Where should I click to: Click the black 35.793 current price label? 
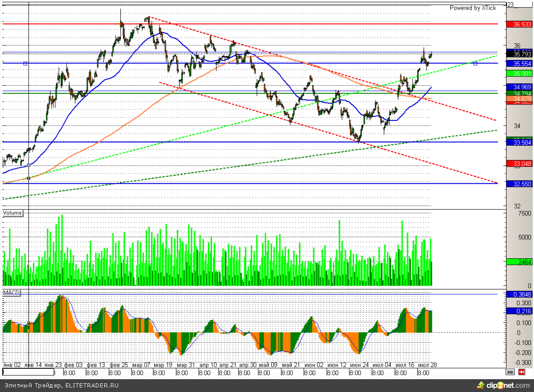(x=519, y=54)
